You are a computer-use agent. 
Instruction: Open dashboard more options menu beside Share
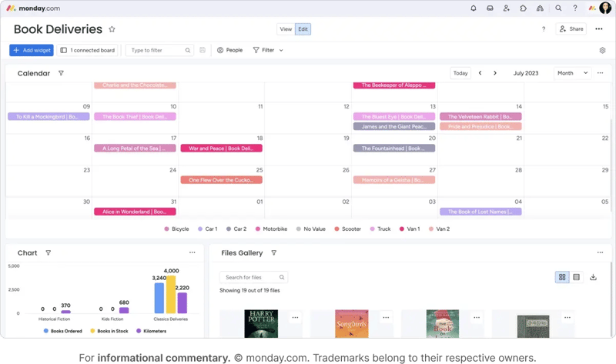click(x=599, y=29)
